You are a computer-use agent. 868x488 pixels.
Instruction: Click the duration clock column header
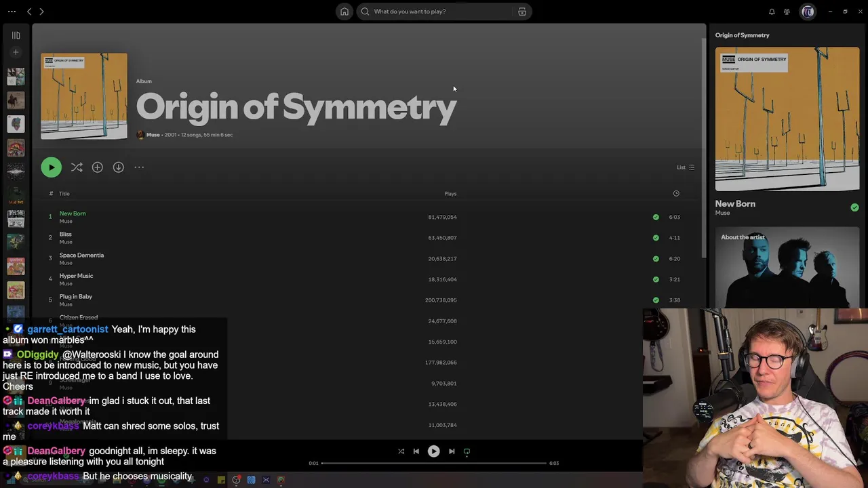coord(676,194)
